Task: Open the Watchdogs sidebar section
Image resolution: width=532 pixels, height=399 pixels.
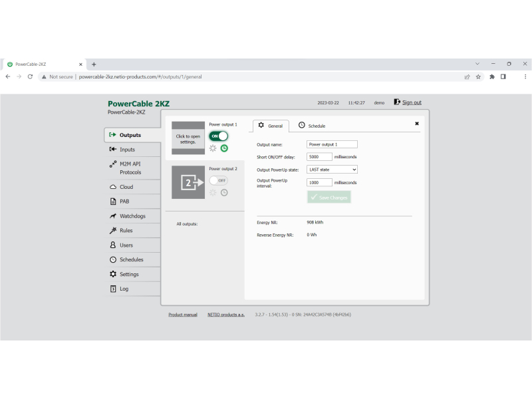Action: coord(132,216)
